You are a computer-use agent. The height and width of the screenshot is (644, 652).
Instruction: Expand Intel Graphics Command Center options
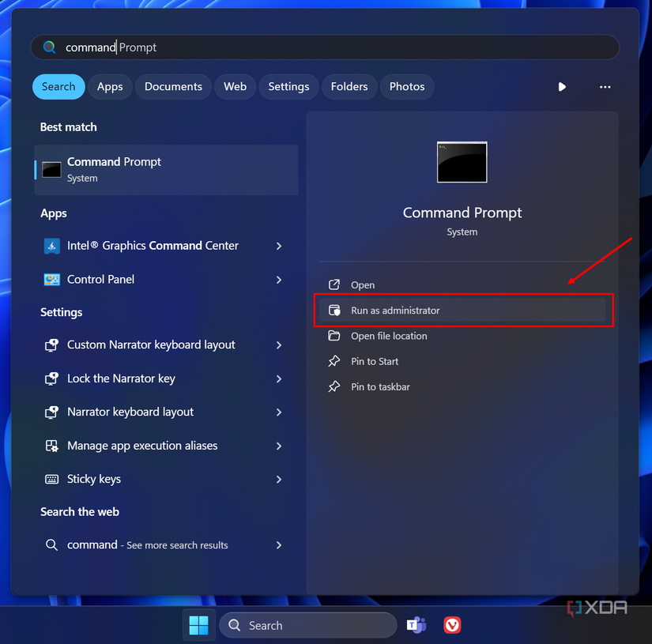[x=278, y=246]
